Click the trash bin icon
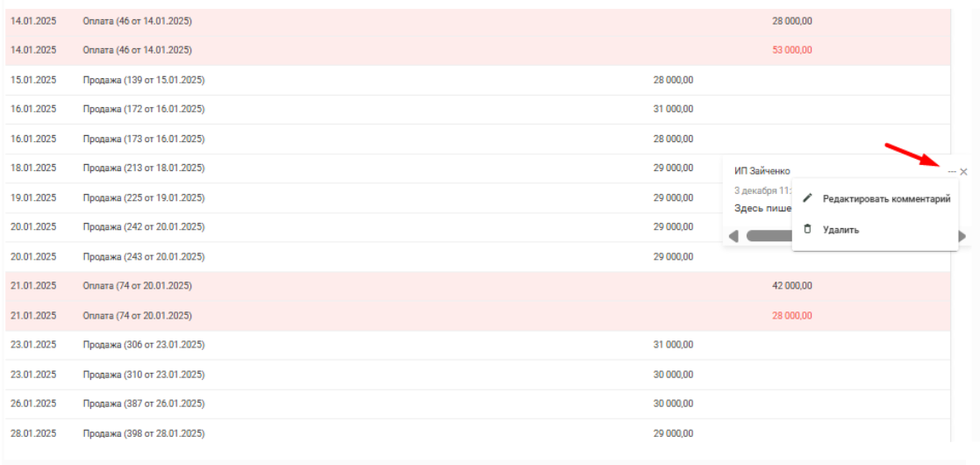 click(x=807, y=229)
